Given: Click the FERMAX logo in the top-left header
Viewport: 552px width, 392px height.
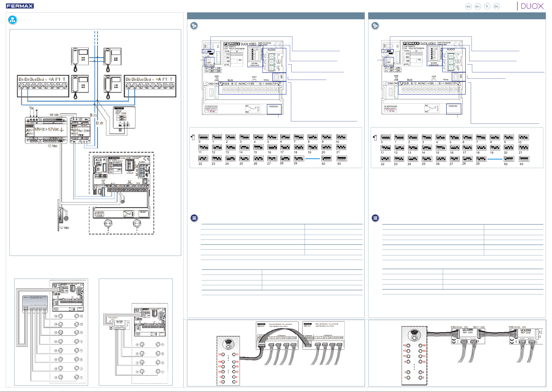Looking at the screenshot, I should [20, 6].
